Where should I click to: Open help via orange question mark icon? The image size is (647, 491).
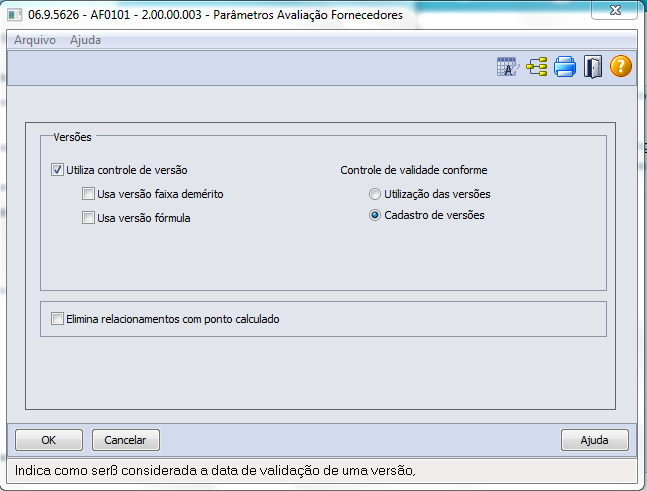[621, 66]
